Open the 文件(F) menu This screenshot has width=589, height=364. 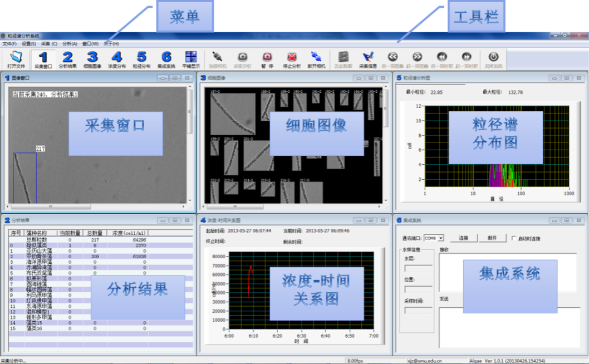tap(9, 43)
